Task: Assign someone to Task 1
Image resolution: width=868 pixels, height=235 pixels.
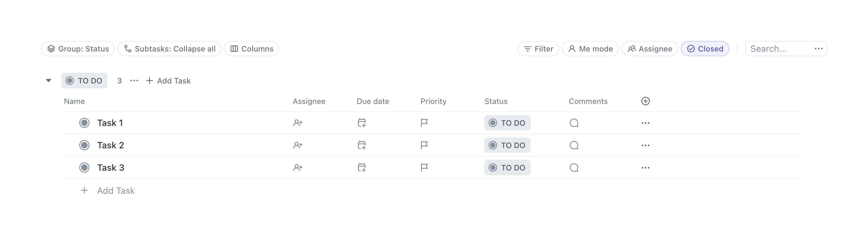Action: tap(298, 123)
